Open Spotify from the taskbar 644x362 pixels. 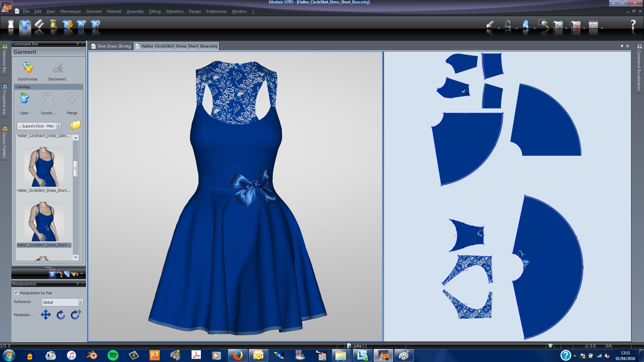[x=113, y=355]
